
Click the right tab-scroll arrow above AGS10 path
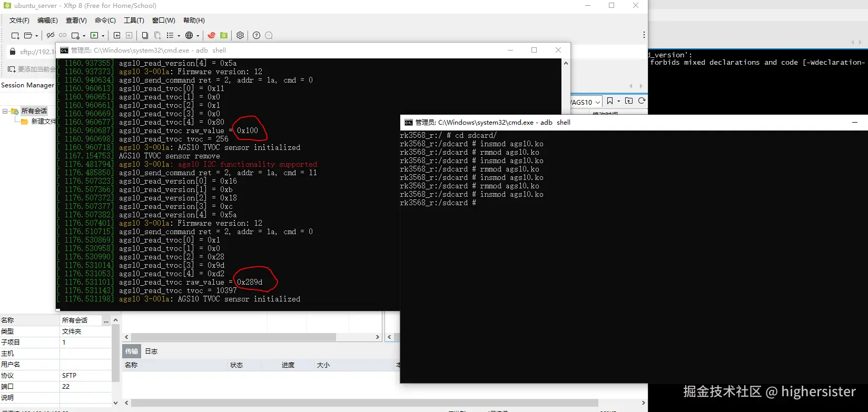click(641, 86)
